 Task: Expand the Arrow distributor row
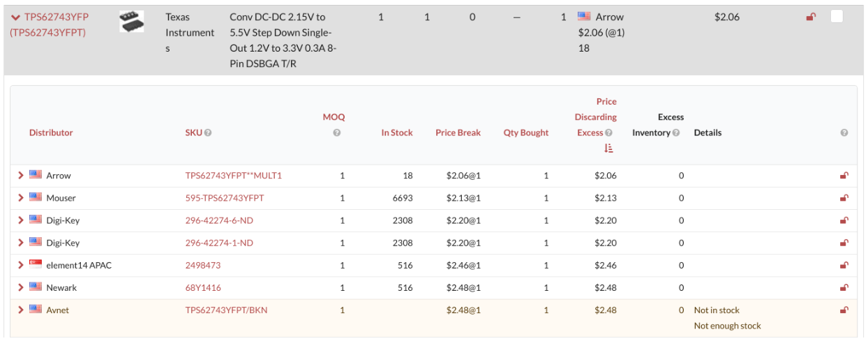coord(21,176)
